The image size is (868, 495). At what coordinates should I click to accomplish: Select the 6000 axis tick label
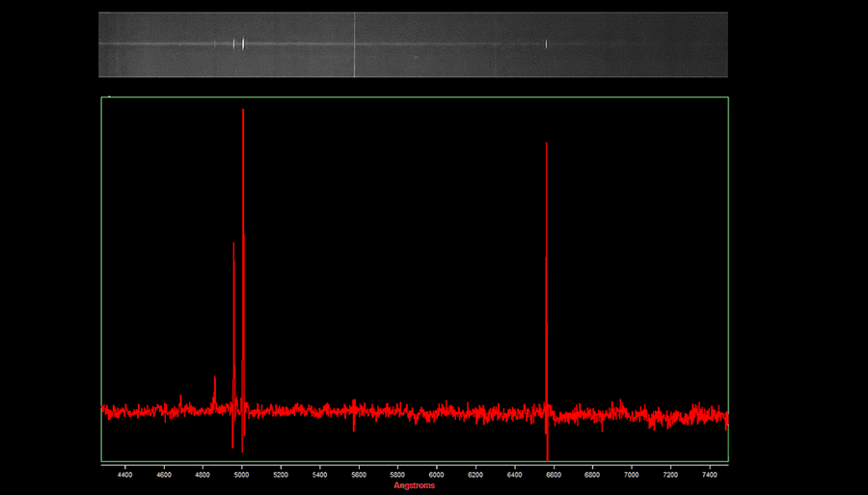click(436, 474)
